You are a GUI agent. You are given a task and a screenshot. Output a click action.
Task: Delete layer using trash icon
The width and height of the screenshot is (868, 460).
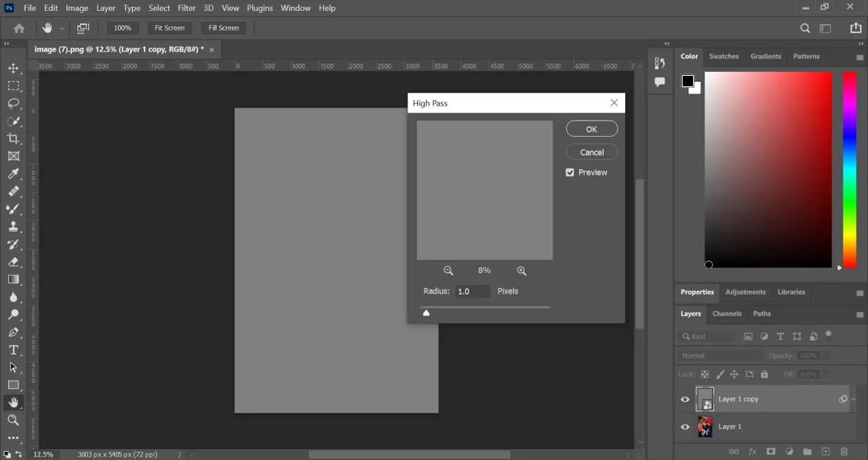tap(844, 451)
